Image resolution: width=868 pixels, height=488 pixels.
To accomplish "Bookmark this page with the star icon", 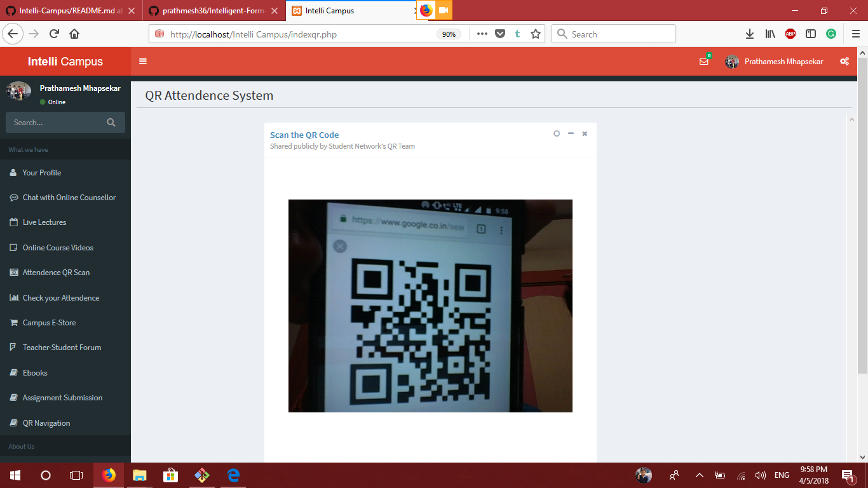I will pyautogui.click(x=536, y=34).
